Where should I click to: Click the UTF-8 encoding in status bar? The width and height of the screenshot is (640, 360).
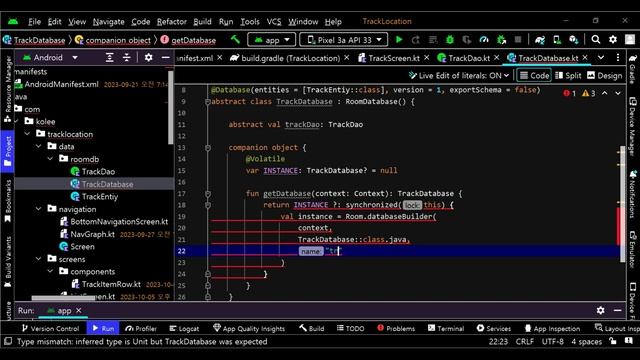click(x=553, y=341)
